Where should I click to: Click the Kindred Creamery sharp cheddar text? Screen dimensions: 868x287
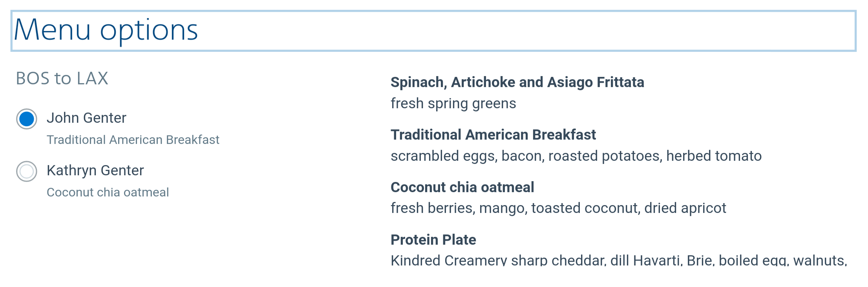pyautogui.click(x=498, y=260)
